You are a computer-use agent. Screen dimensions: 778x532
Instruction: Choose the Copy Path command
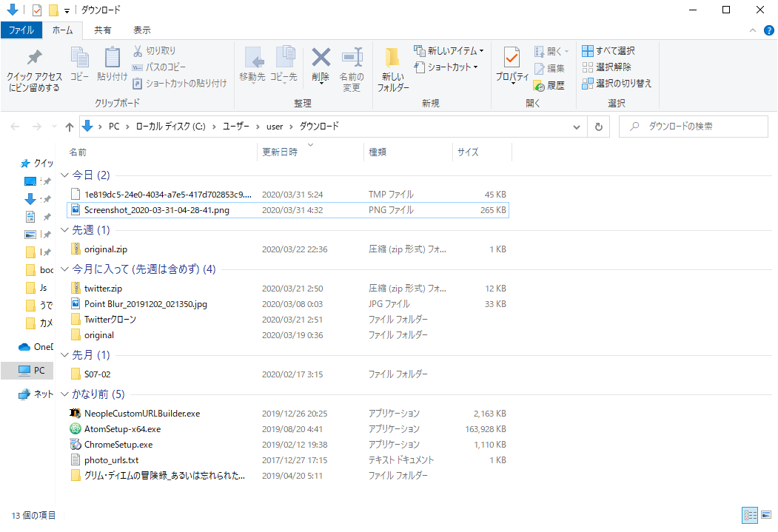158,67
